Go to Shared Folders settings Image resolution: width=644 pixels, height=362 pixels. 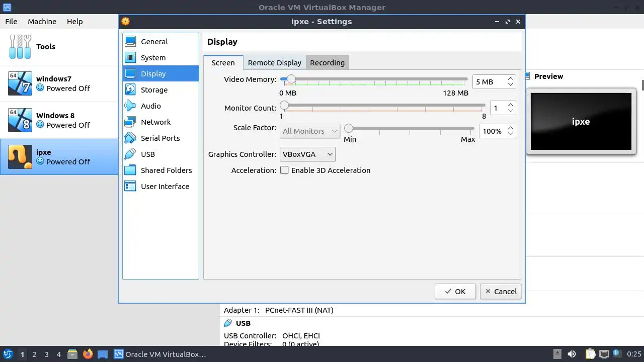[160, 170]
